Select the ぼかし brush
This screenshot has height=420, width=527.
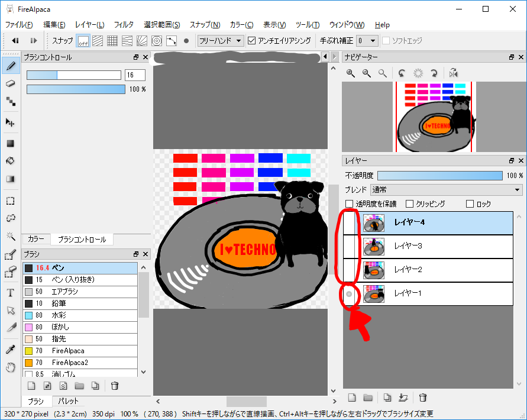click(x=80, y=327)
